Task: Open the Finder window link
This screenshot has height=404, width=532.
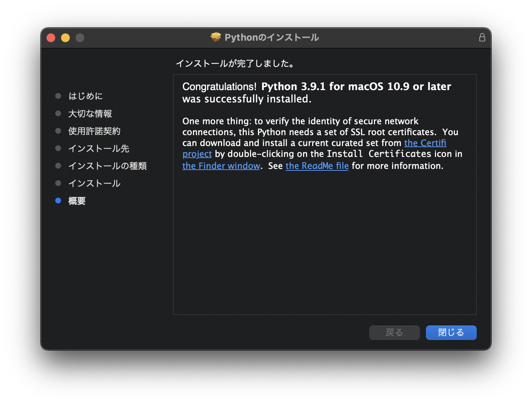Action: coord(221,166)
